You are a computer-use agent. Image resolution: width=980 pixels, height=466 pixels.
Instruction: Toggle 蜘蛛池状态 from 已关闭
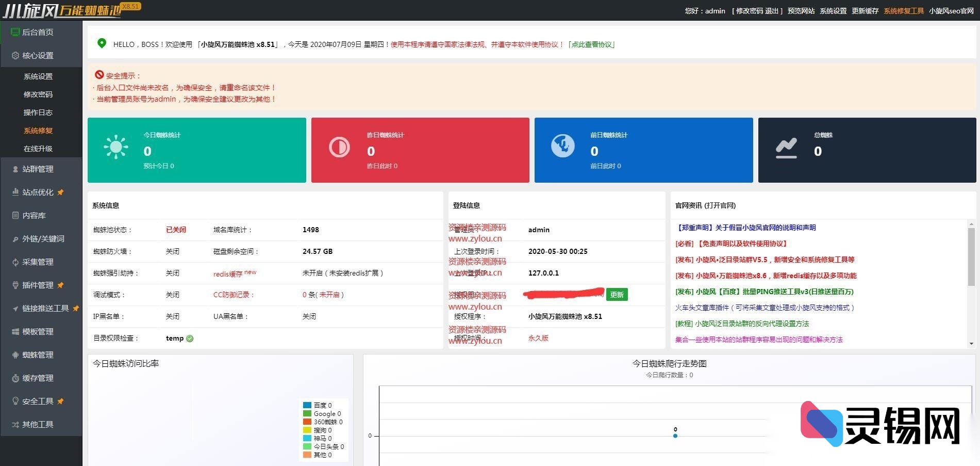176,230
